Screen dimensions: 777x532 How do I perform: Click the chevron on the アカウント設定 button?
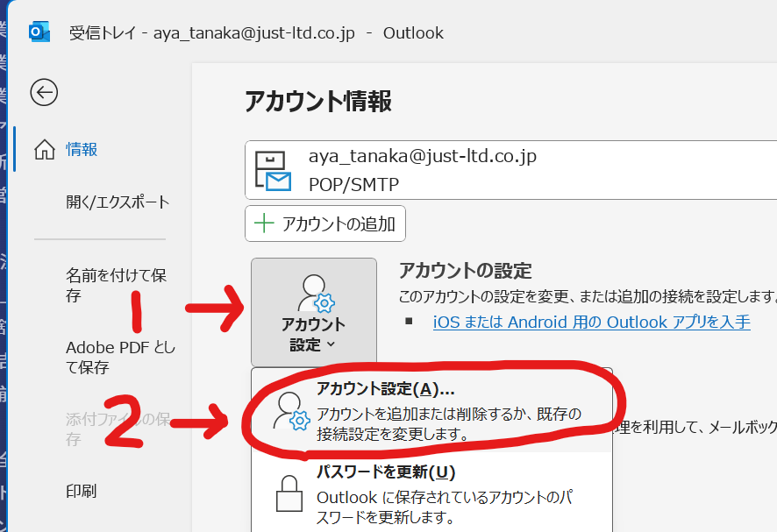click(x=331, y=344)
